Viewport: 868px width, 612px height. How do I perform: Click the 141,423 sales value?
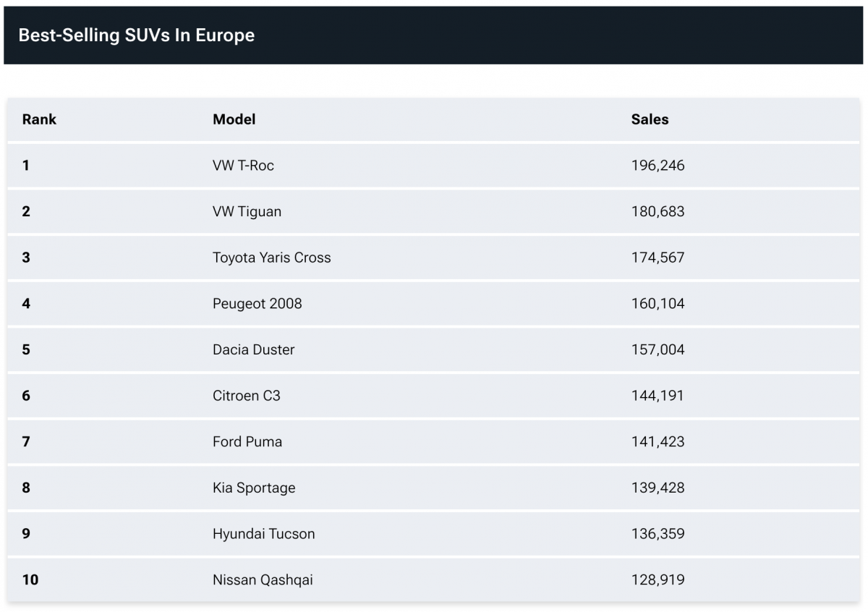click(658, 441)
